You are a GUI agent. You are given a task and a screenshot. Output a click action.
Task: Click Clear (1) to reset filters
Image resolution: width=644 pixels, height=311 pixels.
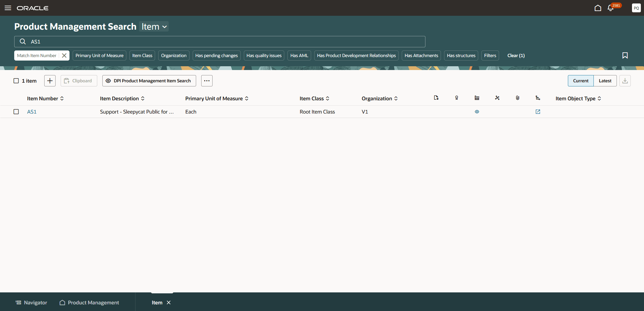pyautogui.click(x=516, y=56)
